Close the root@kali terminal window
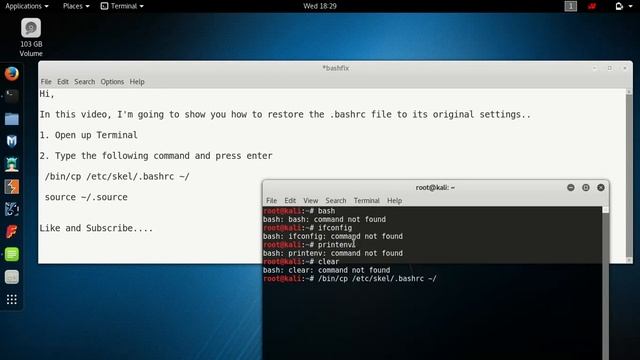Viewport: 640px width, 360px height. pos(601,187)
